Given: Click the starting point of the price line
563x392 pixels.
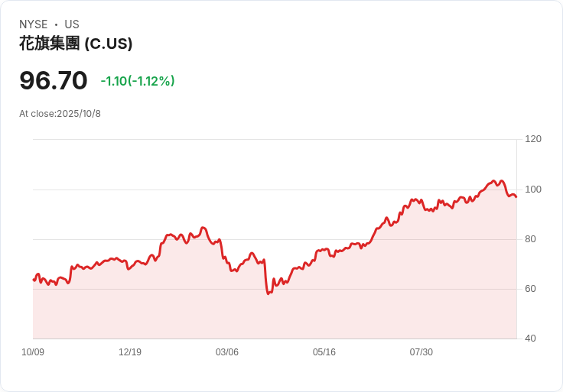Looking at the screenshot, I should click(34, 280).
